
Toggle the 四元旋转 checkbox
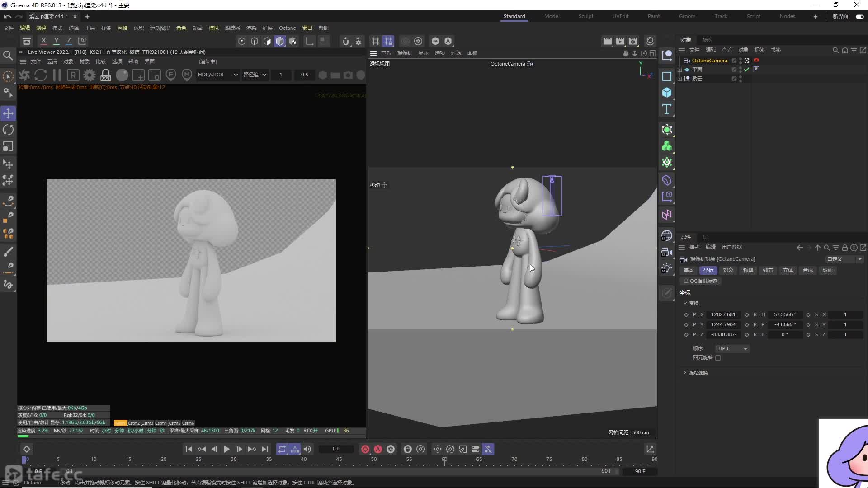[x=718, y=358]
